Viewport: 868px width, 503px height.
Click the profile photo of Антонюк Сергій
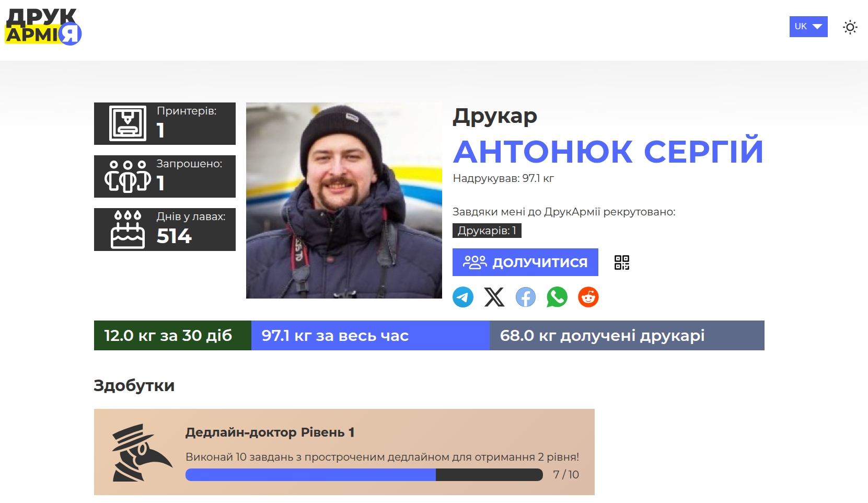point(344,200)
